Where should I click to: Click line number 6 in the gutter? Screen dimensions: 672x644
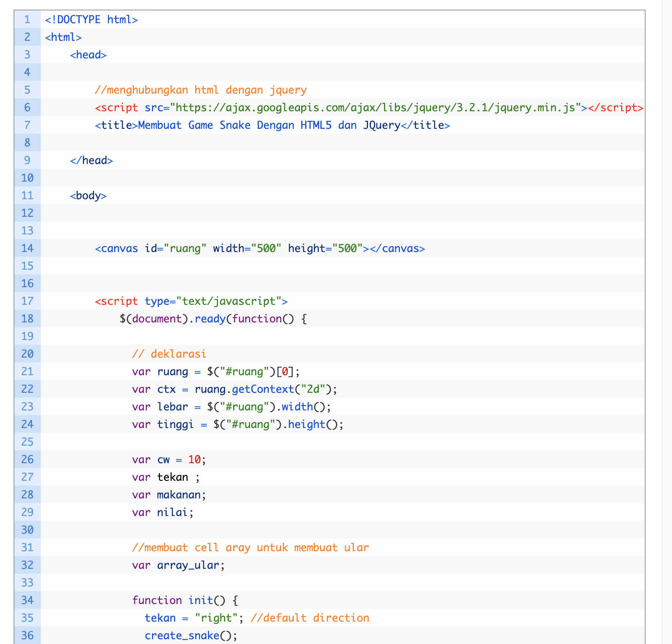(27, 108)
